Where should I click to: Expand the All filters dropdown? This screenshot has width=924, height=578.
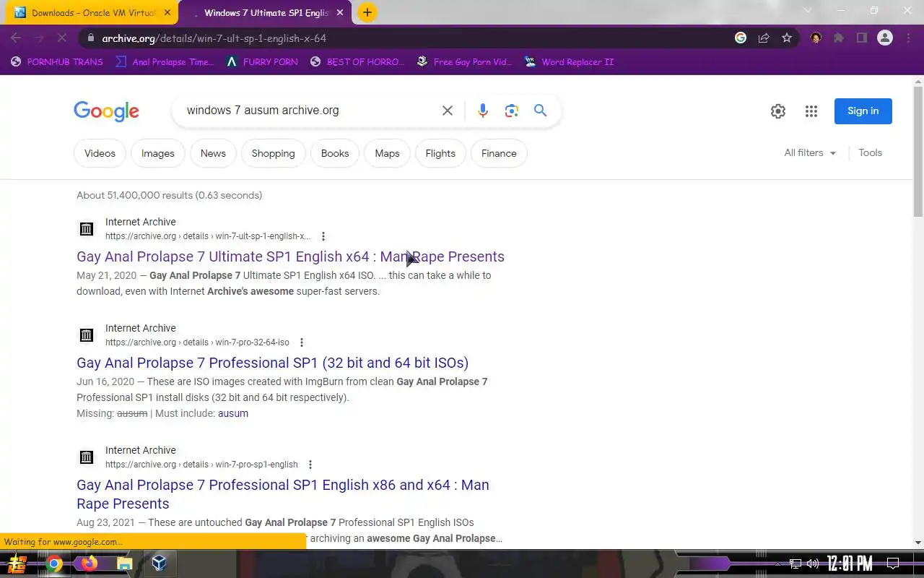click(x=810, y=152)
